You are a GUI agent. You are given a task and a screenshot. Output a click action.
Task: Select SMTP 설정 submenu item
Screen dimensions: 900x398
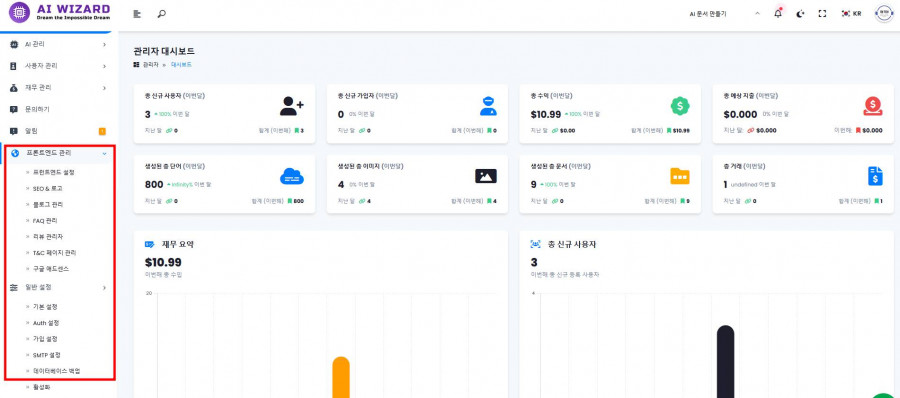pos(46,355)
